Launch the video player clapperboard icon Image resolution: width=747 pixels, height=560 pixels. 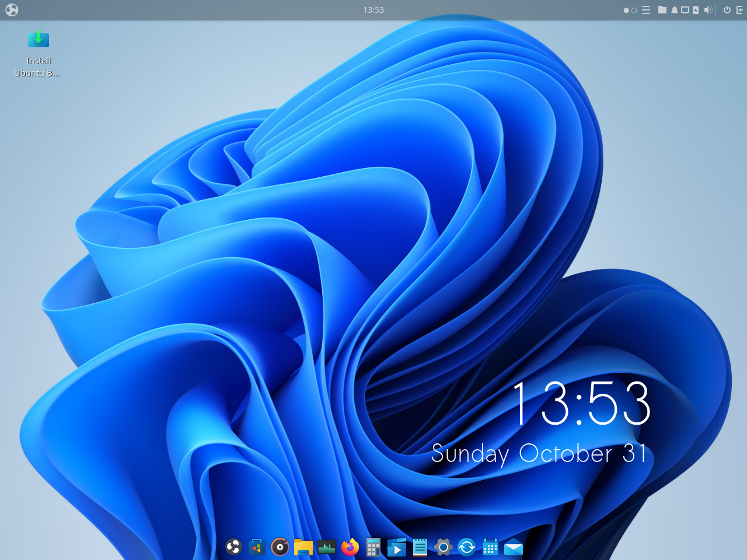pyautogui.click(x=397, y=547)
